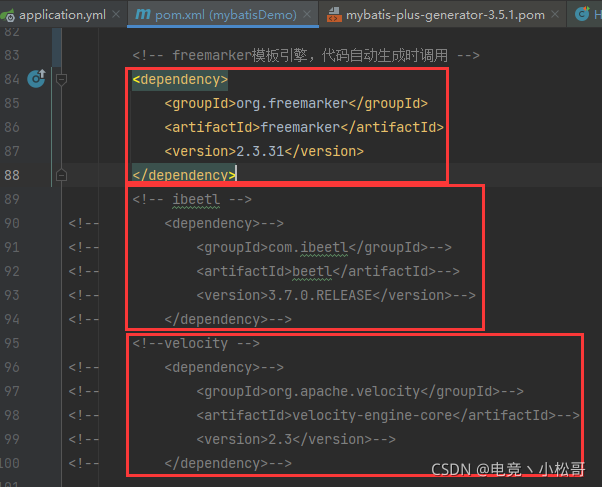The width and height of the screenshot is (602, 487).
Task: Click the 3.7.0.RELEASE version line
Action: [336, 295]
